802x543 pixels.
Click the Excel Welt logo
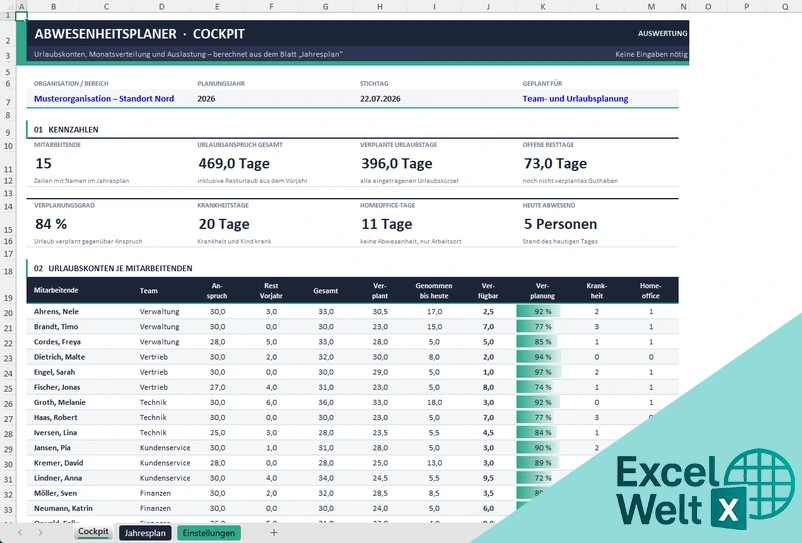point(705,489)
